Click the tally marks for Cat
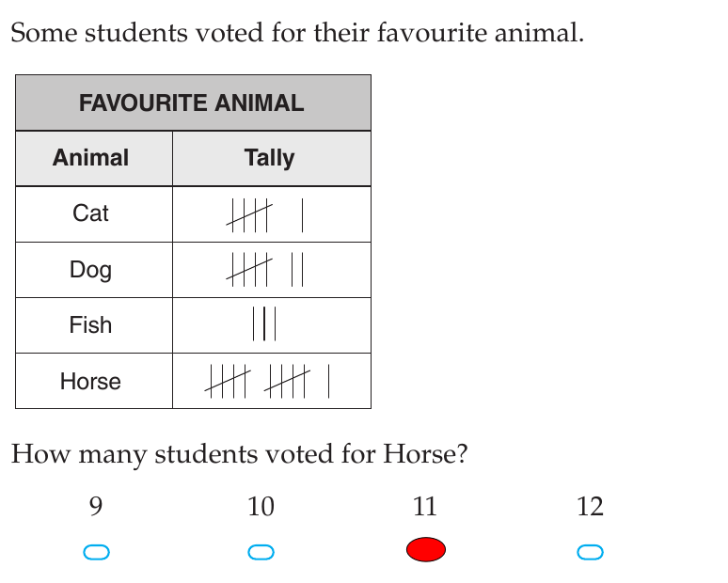Image resolution: width=728 pixels, height=583 pixels. 264,215
